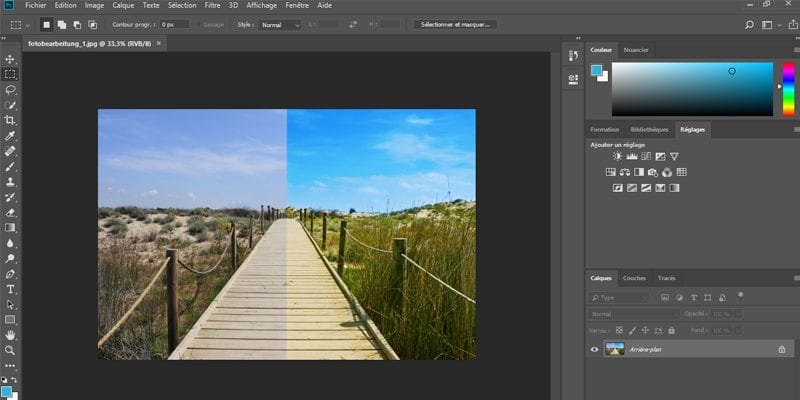Choose Intersect with selection mode
The image size is (800, 400).
(92, 24)
